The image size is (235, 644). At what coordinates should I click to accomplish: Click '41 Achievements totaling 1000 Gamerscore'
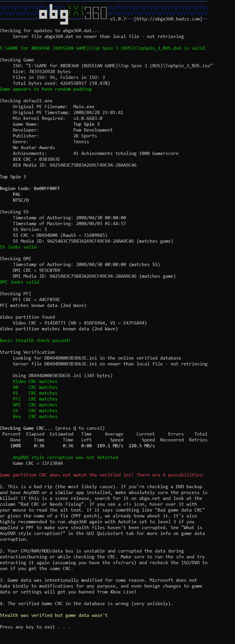click(x=126, y=153)
